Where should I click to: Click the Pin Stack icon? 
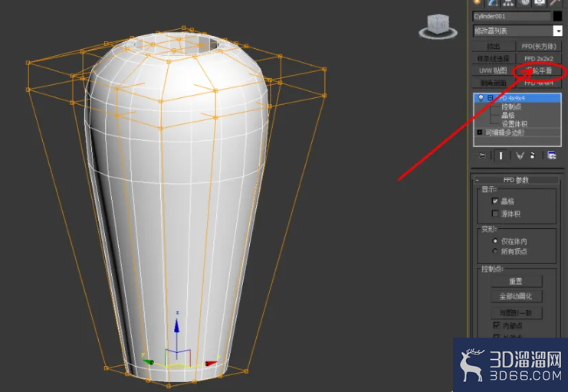pos(482,155)
